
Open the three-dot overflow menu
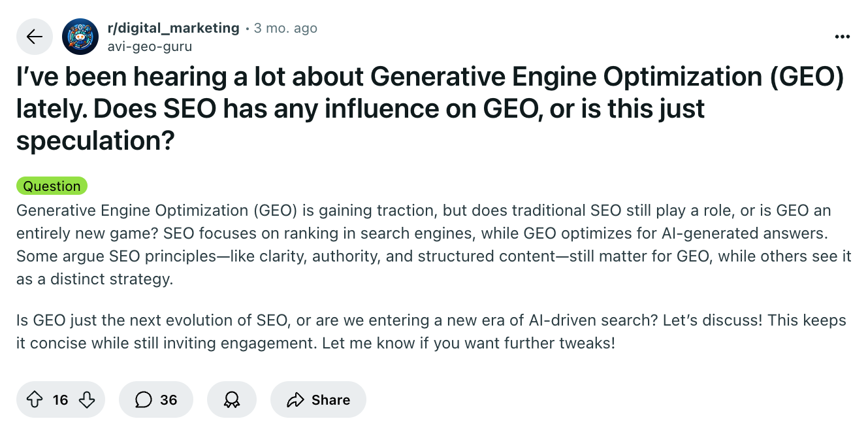click(841, 37)
